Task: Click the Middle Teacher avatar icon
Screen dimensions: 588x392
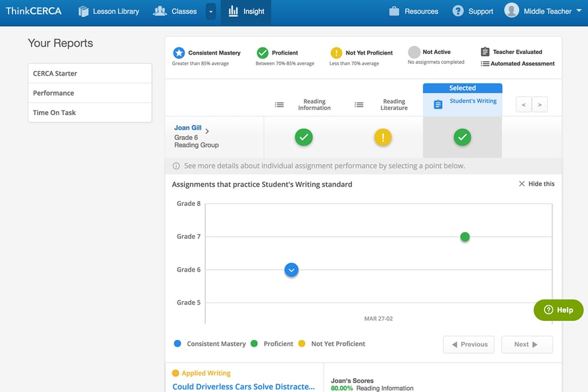Action: (x=512, y=10)
